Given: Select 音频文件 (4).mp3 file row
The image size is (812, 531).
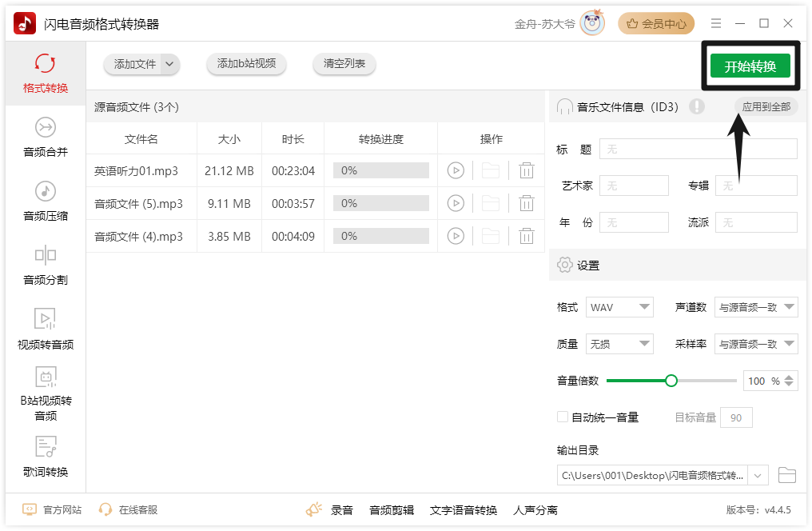Looking at the screenshot, I should click(316, 236).
